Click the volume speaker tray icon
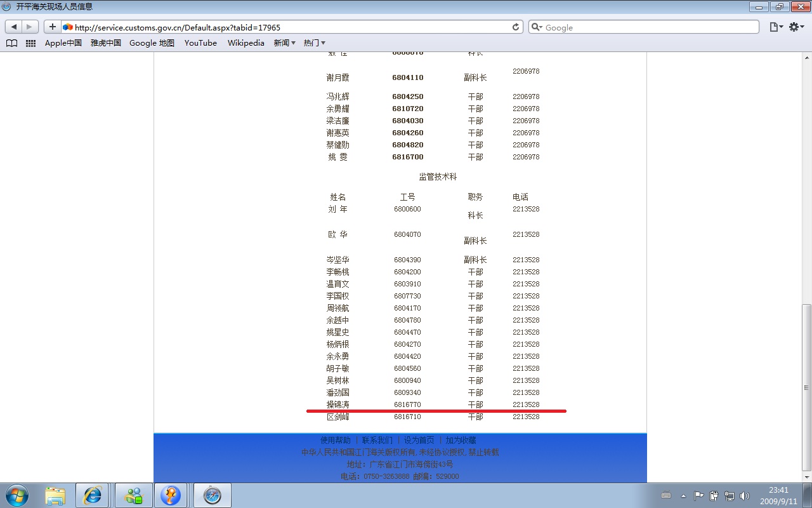 [745, 495]
